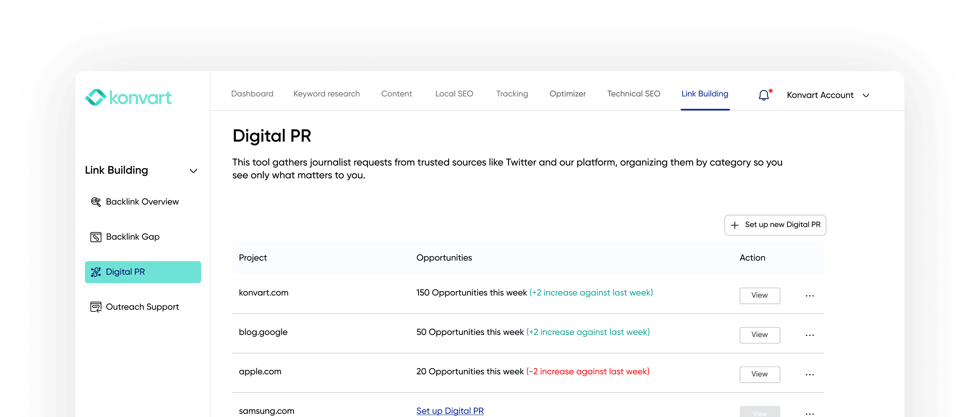Click the plus icon on Set up new Digital PR
The image size is (980, 417).
click(735, 225)
